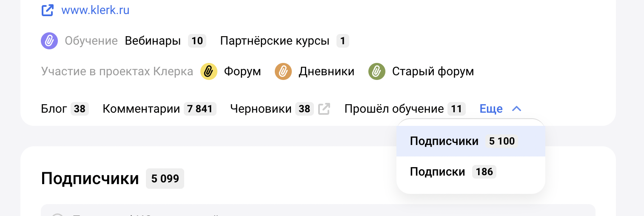Click the chevron arrow next to Еще
This screenshot has width=644, height=216.
click(x=516, y=109)
